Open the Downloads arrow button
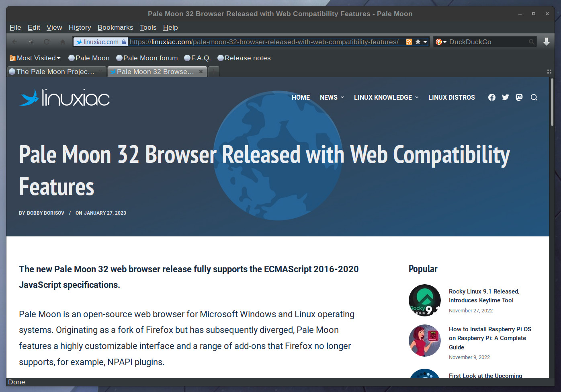 tap(547, 42)
